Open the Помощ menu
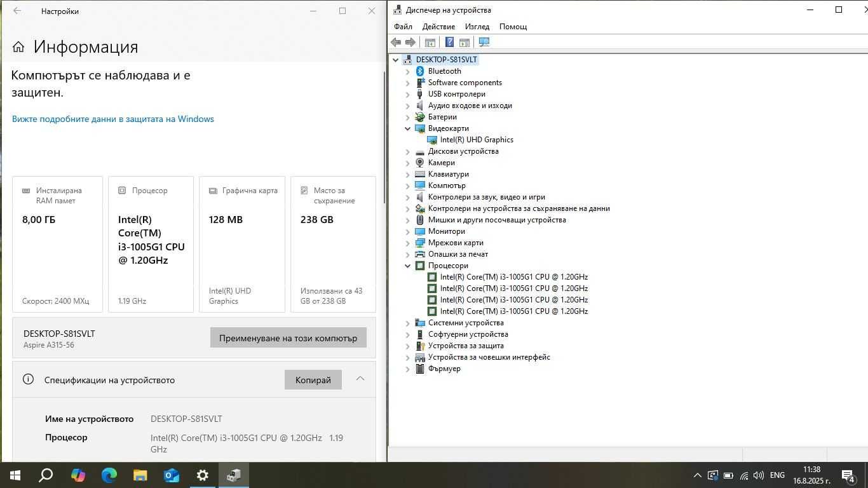This screenshot has width=868, height=488. tap(513, 27)
